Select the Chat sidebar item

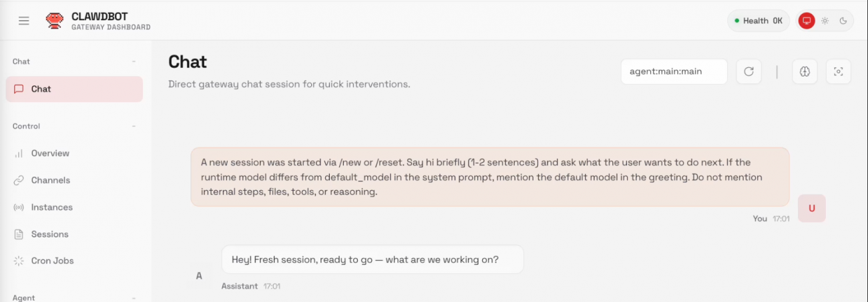74,89
